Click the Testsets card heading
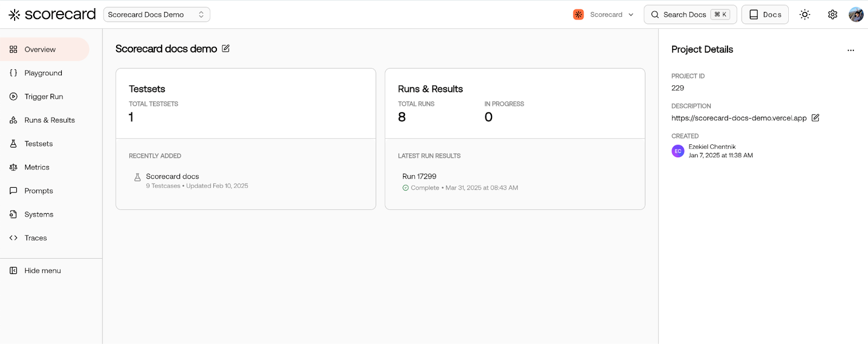This screenshot has height=344, width=868. click(x=147, y=89)
